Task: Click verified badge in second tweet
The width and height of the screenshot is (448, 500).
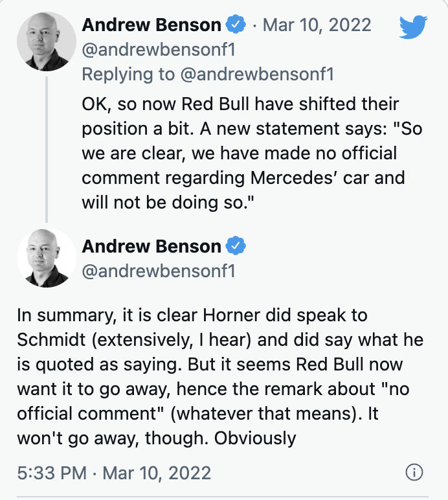Action: pyautogui.click(x=235, y=246)
